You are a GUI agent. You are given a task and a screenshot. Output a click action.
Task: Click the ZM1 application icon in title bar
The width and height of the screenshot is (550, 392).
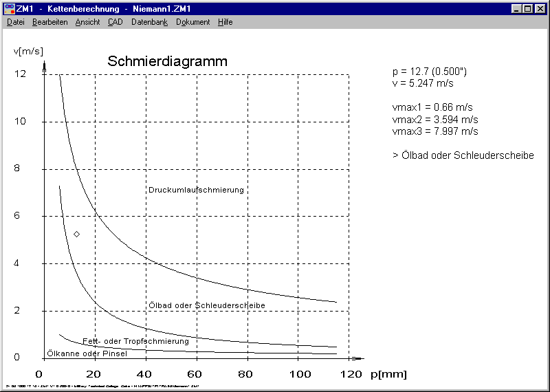click(9, 9)
